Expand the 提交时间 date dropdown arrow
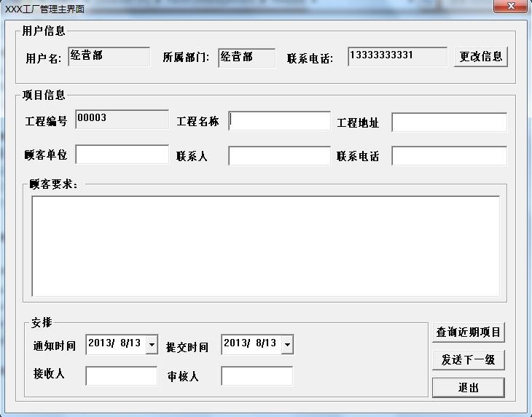Image resolution: width=532 pixels, height=417 pixels. click(x=287, y=345)
